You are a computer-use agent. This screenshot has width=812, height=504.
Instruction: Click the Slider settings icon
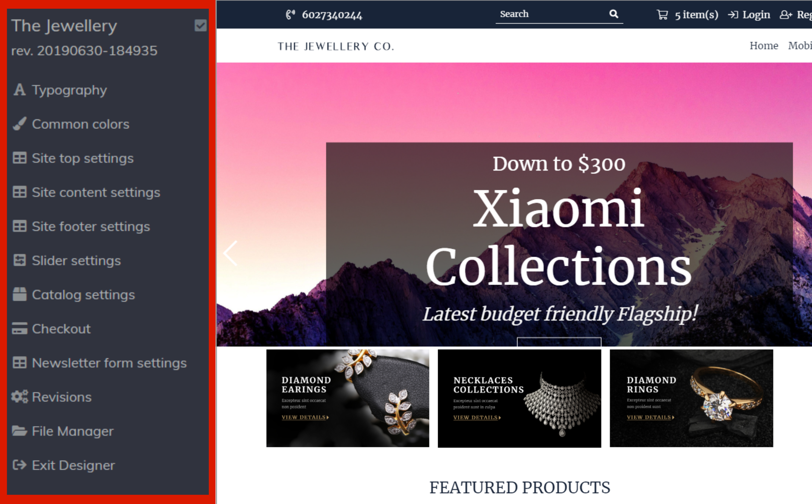[x=19, y=260]
